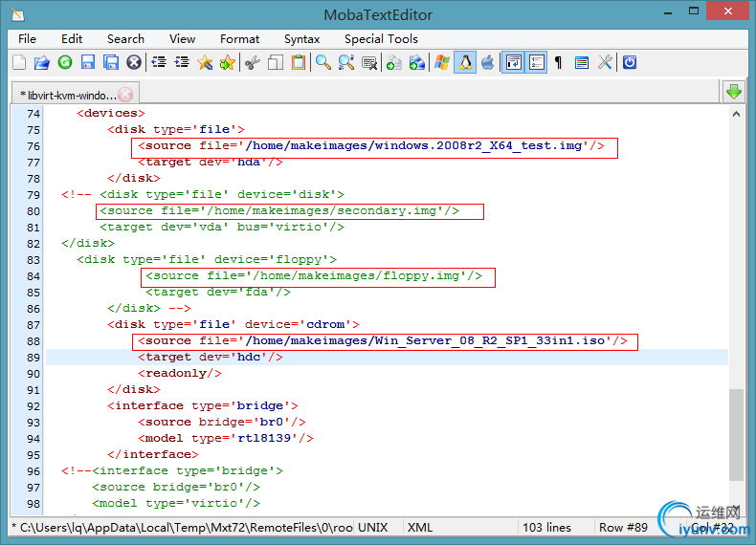
Task: Open the Search menu
Action: [x=125, y=39]
